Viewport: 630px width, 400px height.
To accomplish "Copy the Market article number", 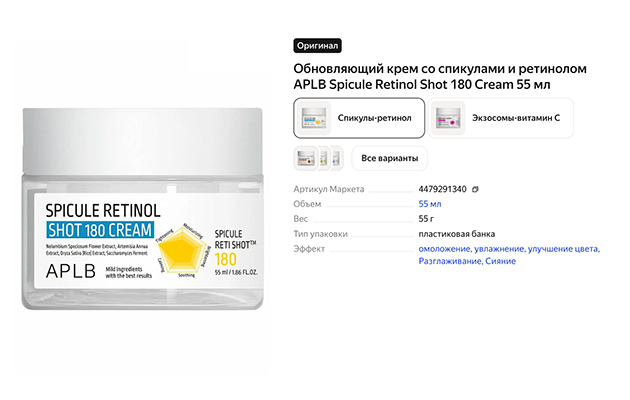I will point(475,189).
